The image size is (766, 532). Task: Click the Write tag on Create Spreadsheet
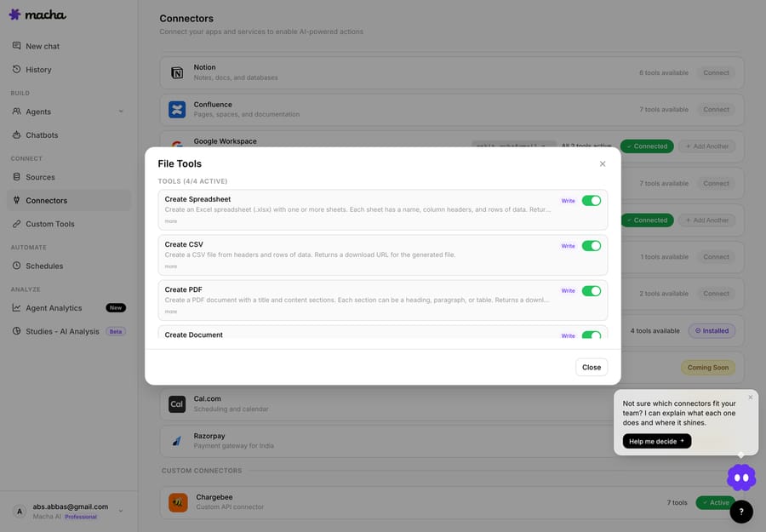569,201
